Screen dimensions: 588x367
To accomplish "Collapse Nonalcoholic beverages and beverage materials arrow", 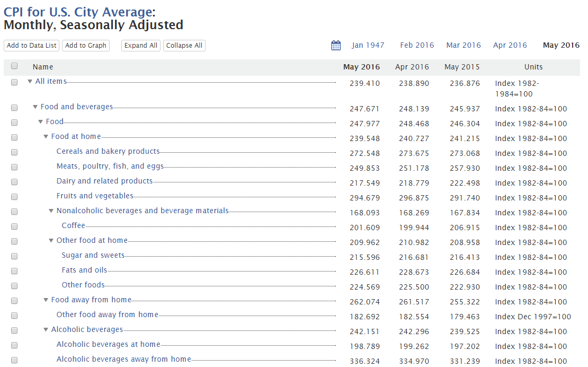I will pos(51,211).
